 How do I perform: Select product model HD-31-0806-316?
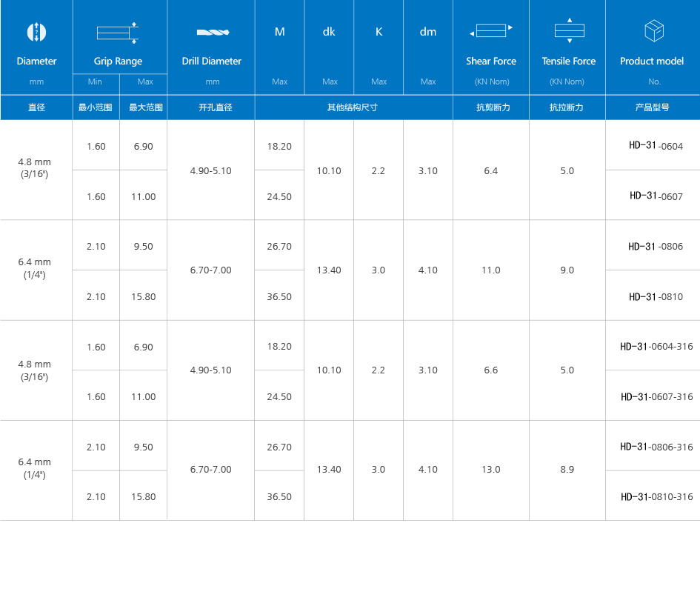(x=656, y=447)
